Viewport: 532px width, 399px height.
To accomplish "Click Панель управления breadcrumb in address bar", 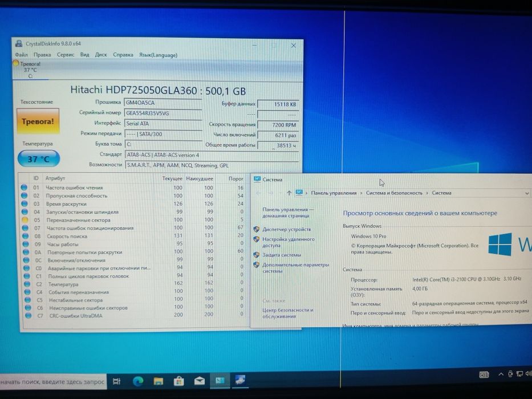I will pos(334,193).
